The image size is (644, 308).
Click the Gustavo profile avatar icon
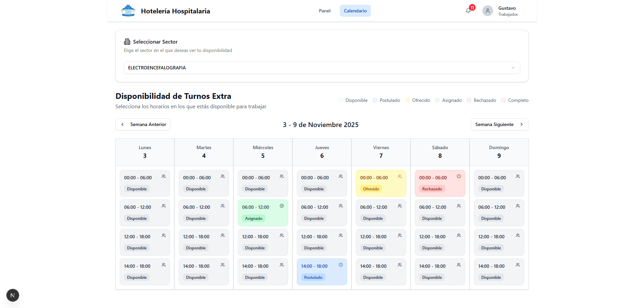pos(487,10)
